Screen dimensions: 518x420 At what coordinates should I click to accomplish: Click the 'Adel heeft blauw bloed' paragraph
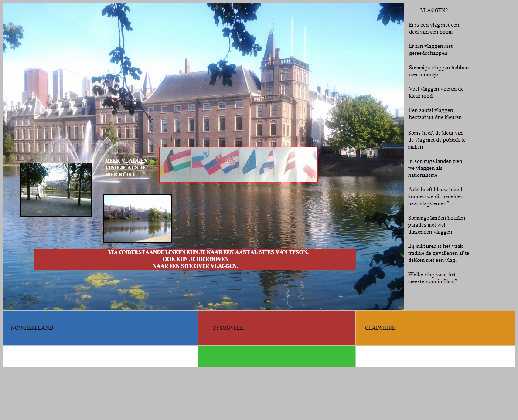click(436, 196)
